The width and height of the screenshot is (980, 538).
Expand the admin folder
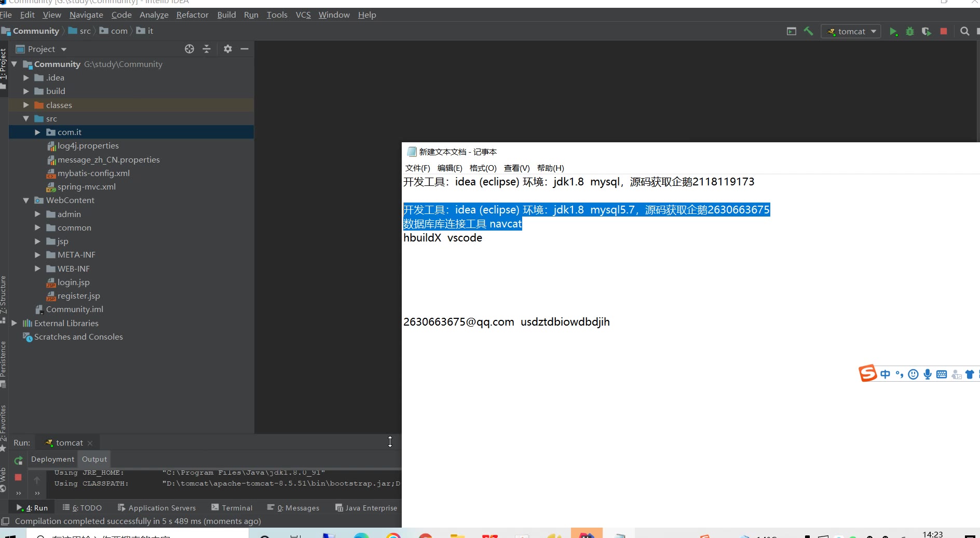(37, 214)
